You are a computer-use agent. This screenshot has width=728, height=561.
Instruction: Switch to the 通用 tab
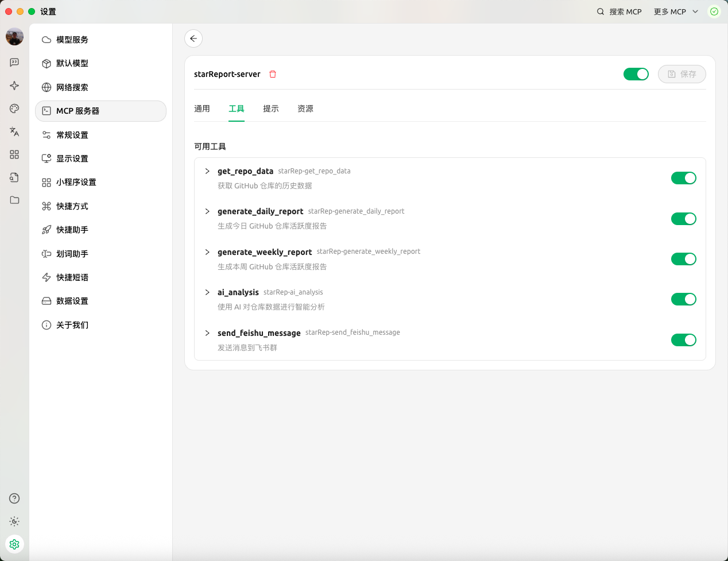(202, 109)
